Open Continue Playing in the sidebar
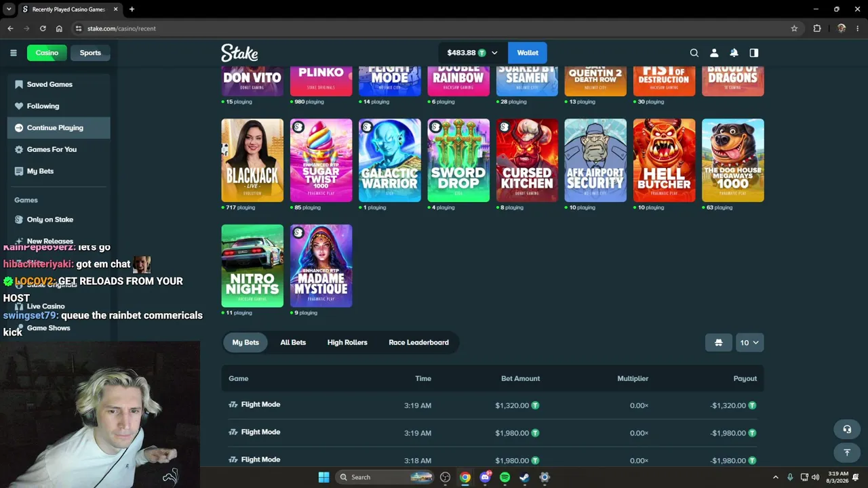Screen dimensions: 868x488 point(59,127)
